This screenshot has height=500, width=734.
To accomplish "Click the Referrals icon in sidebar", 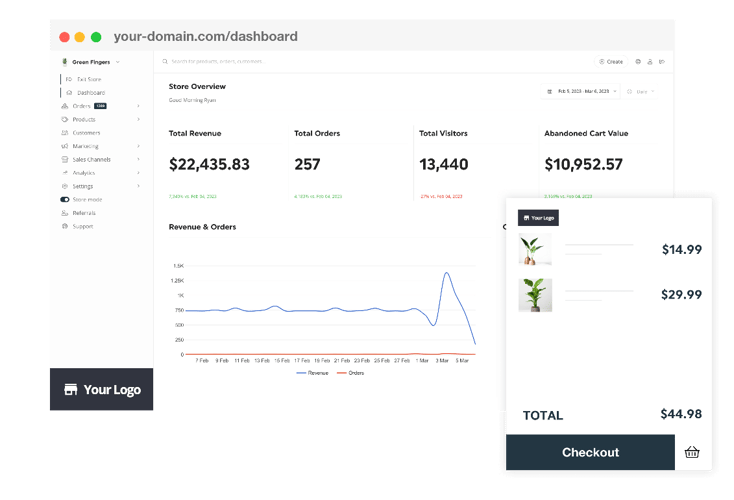I will [65, 213].
